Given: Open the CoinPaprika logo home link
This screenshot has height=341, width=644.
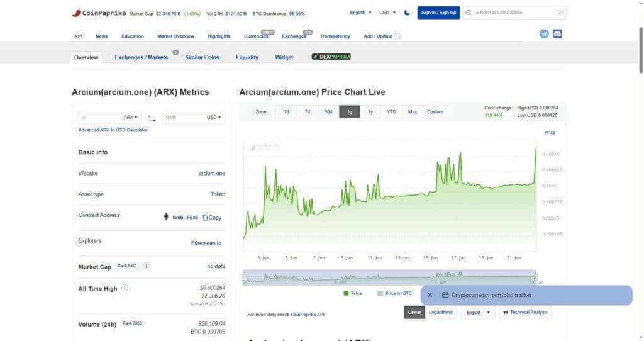Looking at the screenshot, I should [99, 13].
